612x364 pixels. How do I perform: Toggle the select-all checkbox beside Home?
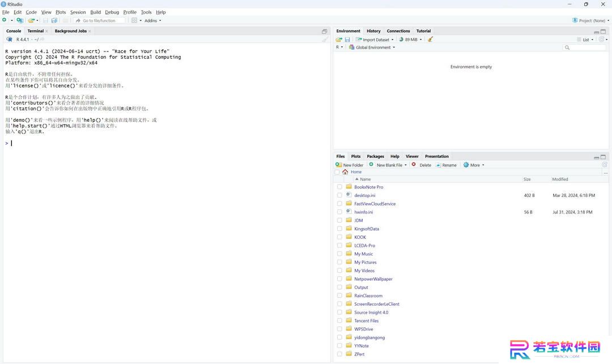[337, 172]
